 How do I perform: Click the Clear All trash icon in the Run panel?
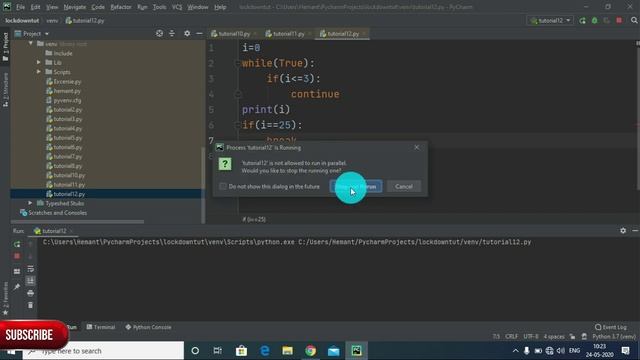tap(31, 305)
